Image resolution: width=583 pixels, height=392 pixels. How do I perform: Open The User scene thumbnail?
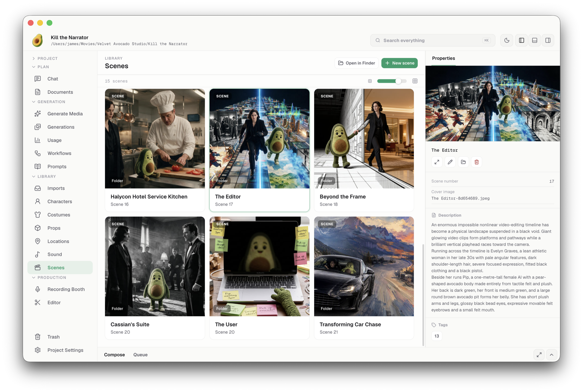click(x=259, y=266)
